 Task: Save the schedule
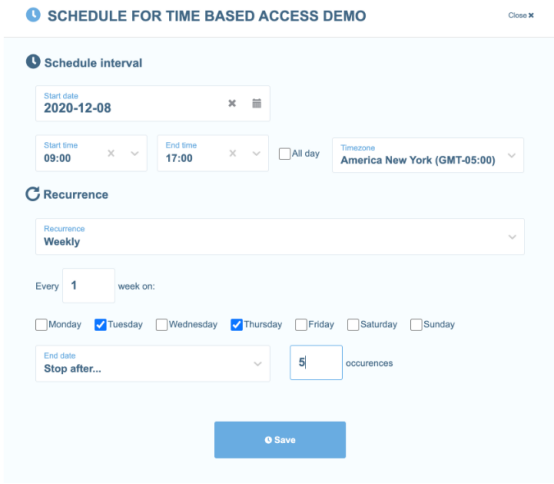280,440
